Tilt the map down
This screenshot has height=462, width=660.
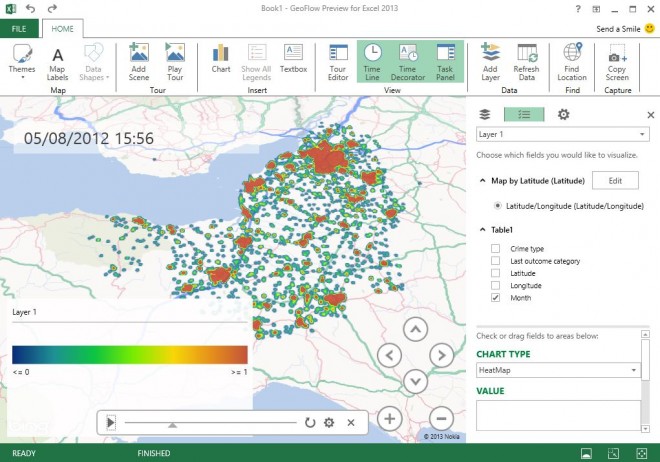415,382
